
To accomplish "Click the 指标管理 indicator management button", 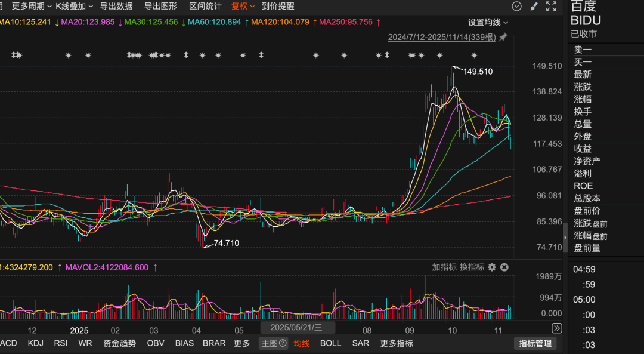I will (x=536, y=343).
